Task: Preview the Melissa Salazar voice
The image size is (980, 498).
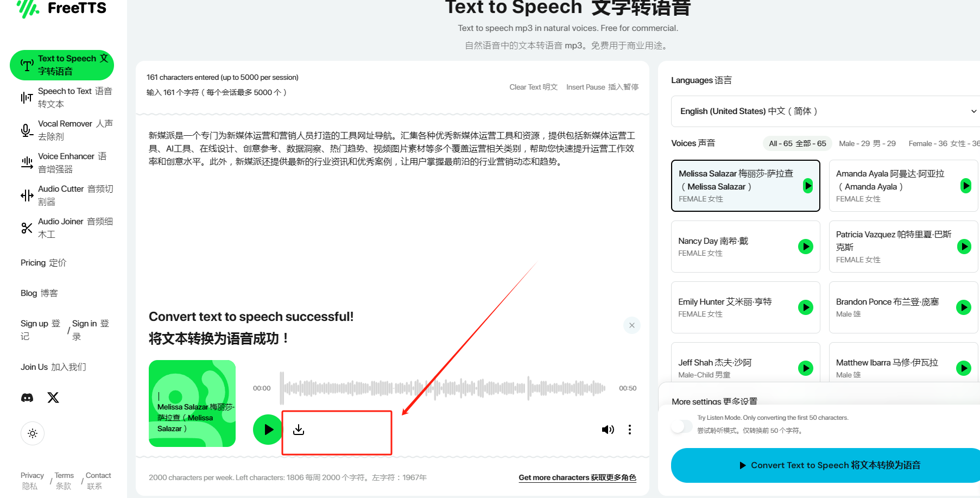Action: [808, 186]
